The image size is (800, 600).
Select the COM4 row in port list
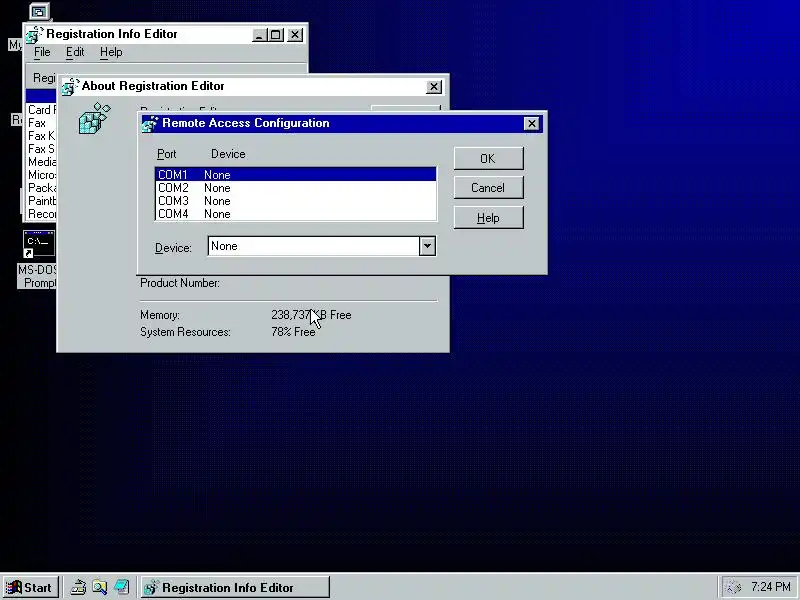(296, 214)
